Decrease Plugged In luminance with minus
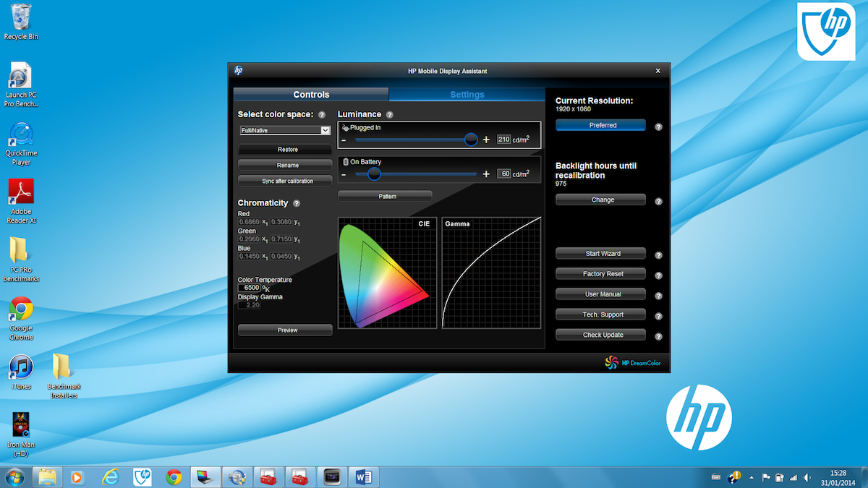This screenshot has width=868, height=488. pos(344,140)
